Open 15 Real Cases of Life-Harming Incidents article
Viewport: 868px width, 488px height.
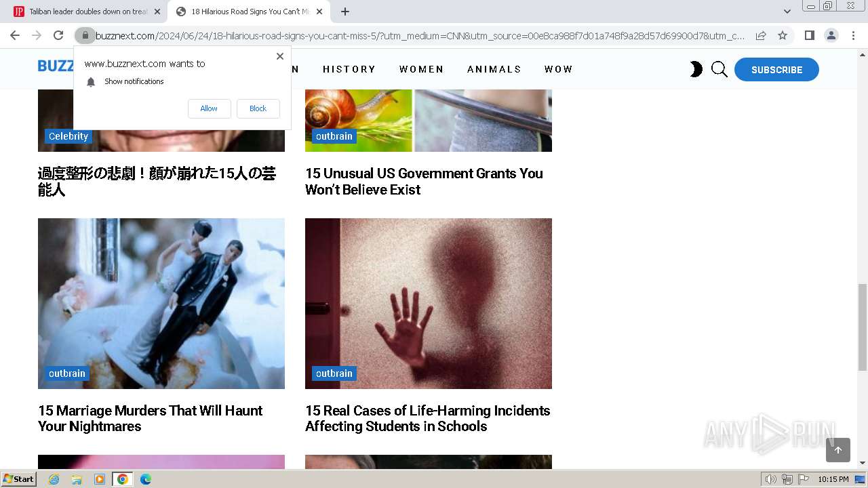point(428,418)
